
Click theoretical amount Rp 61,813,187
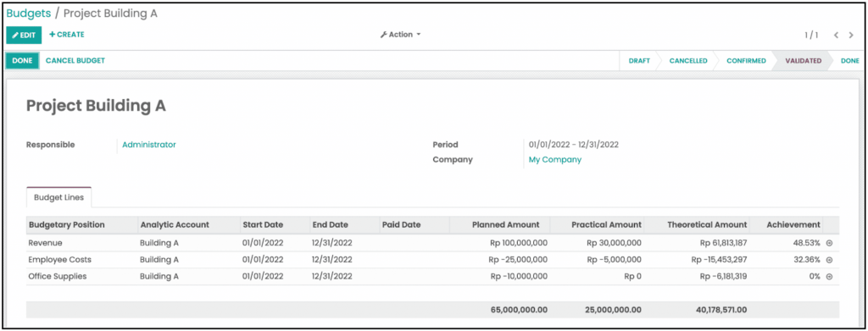(724, 243)
